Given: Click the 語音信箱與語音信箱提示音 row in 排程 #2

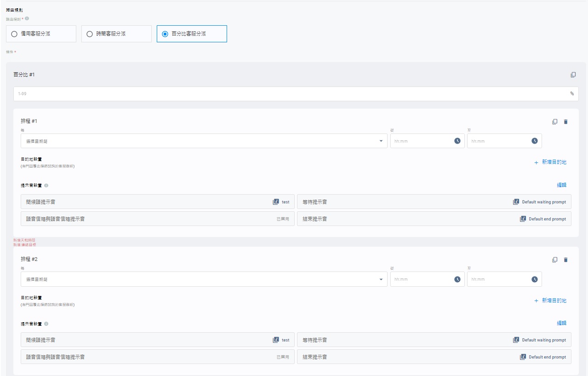Looking at the screenshot, I should coord(158,357).
